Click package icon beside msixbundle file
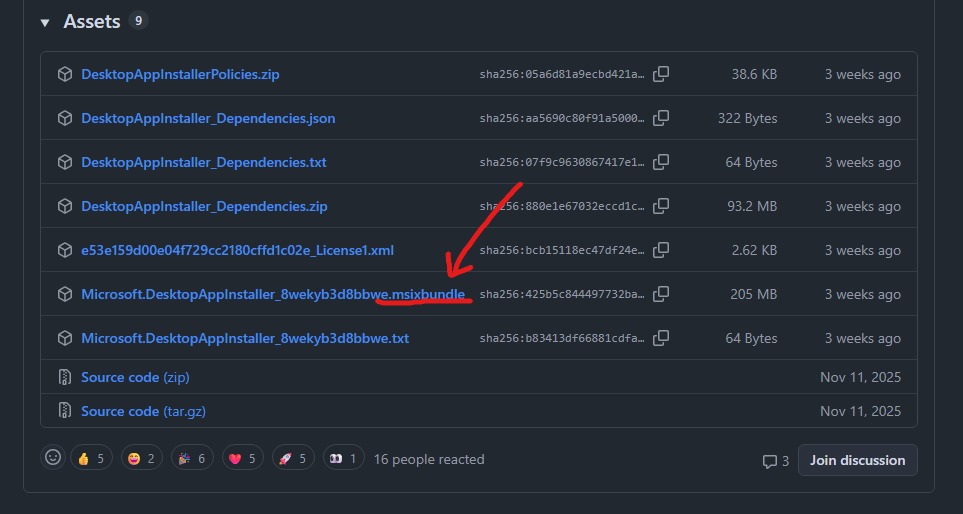 coord(64,294)
